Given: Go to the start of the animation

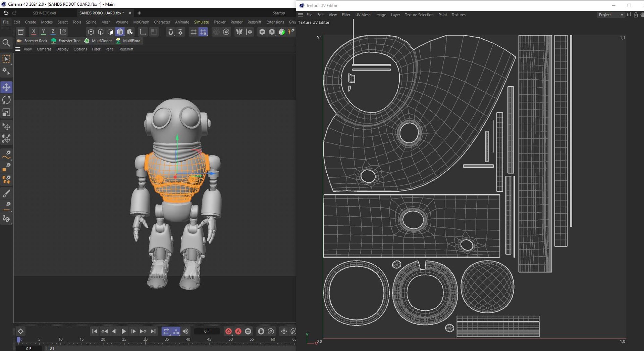Looking at the screenshot, I should click(95, 331).
